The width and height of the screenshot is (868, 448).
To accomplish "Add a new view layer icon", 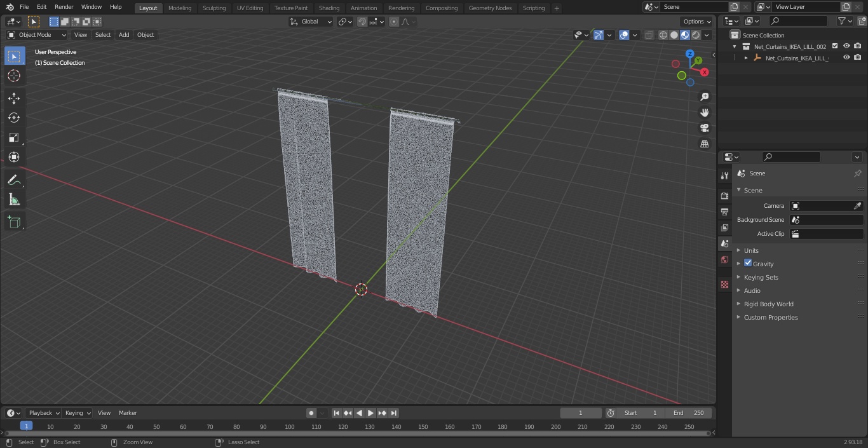I will (x=846, y=7).
